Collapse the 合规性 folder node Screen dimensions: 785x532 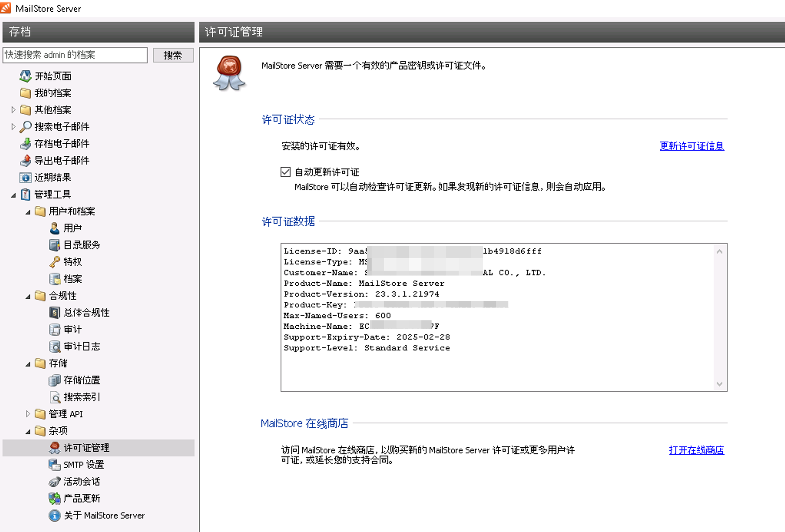(x=28, y=296)
